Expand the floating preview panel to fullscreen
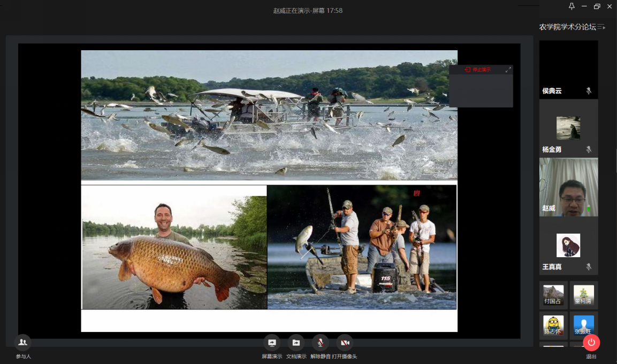This screenshot has width=617, height=364. point(508,69)
